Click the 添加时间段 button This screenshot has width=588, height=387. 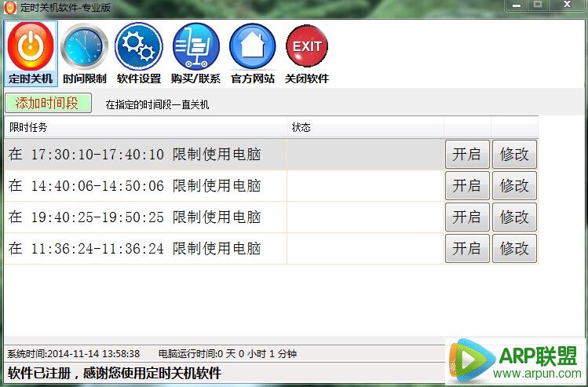[48, 103]
